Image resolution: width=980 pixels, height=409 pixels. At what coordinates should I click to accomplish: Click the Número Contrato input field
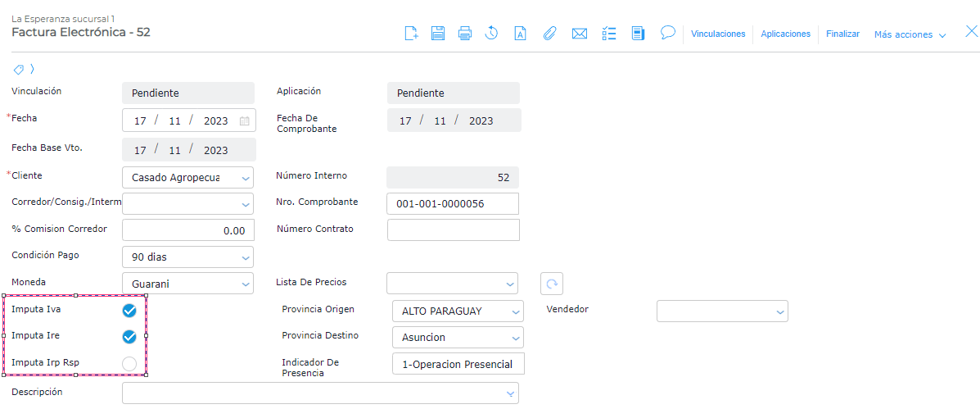click(x=453, y=229)
